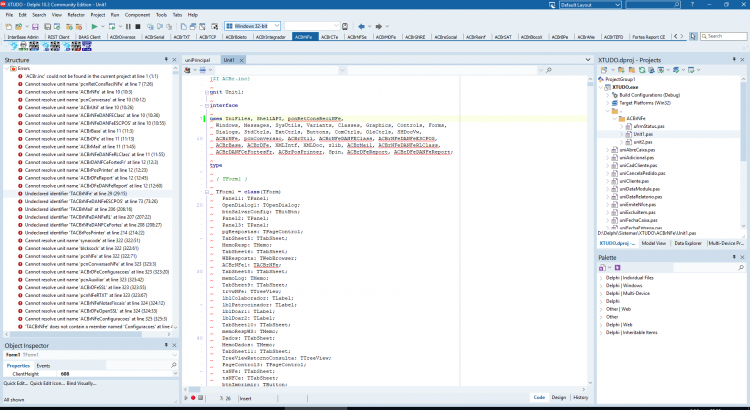
Task: Open the Events tab in Object Inspector
Action: (44, 366)
